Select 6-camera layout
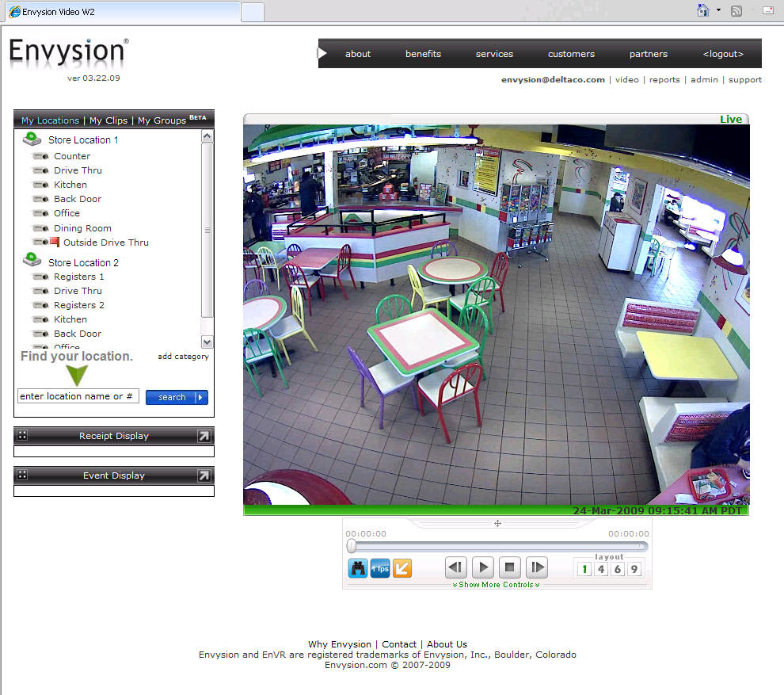This screenshot has height=695, width=784. coord(618,569)
